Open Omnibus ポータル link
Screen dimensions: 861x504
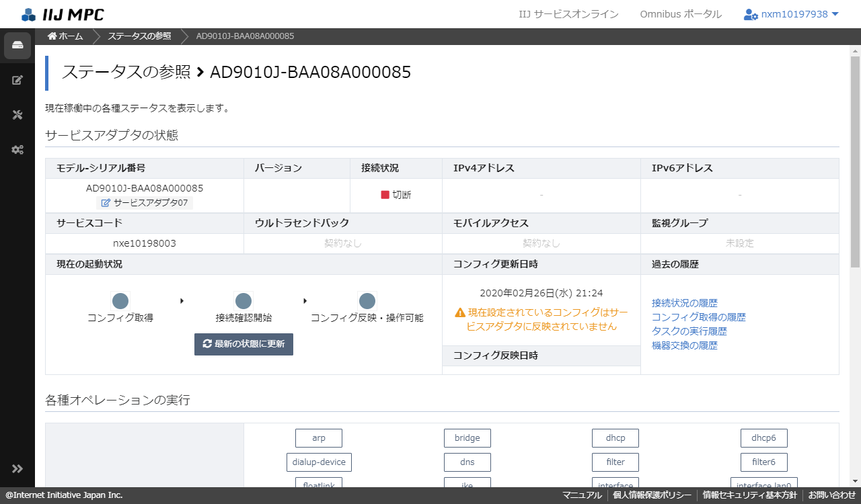pyautogui.click(x=681, y=14)
